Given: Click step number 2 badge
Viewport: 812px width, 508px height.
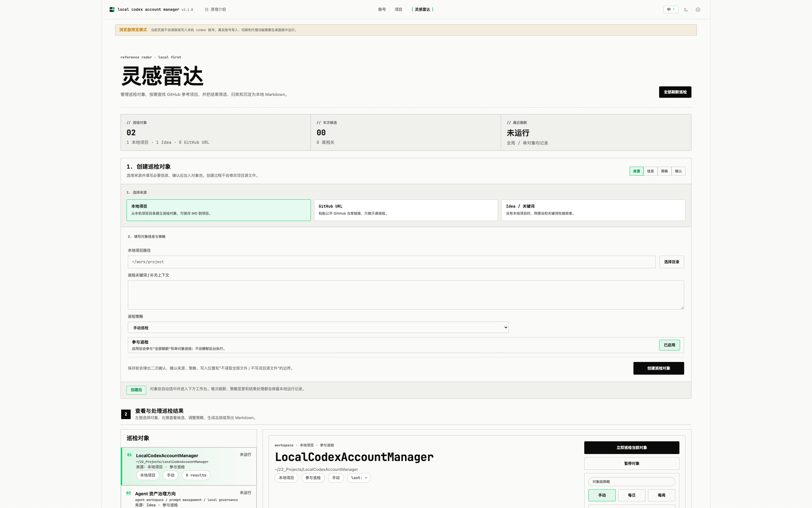Looking at the screenshot, I should click(x=126, y=414).
